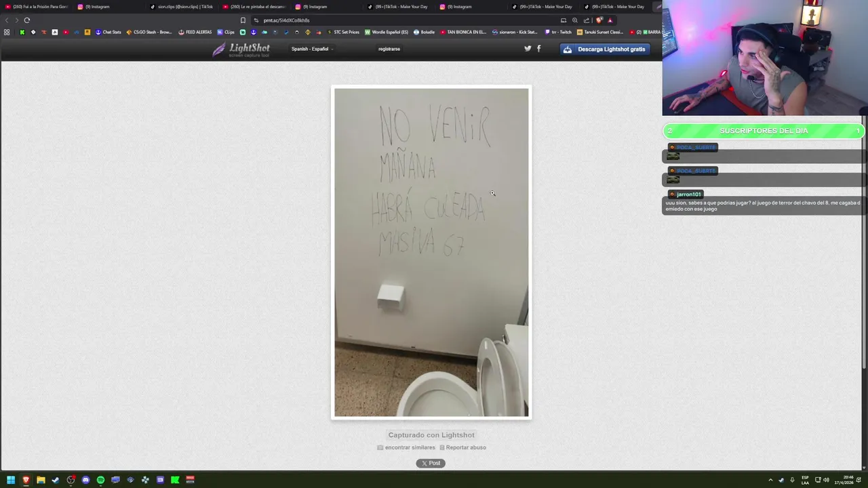The width and height of the screenshot is (868, 488).
Task: Click the bookmark page icon in address bar
Action: (243, 20)
